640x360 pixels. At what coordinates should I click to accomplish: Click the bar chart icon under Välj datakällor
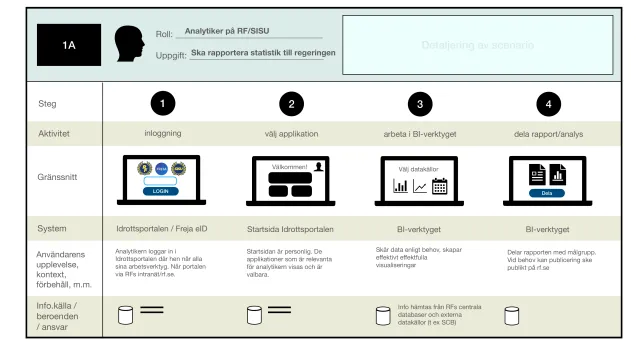400,186
